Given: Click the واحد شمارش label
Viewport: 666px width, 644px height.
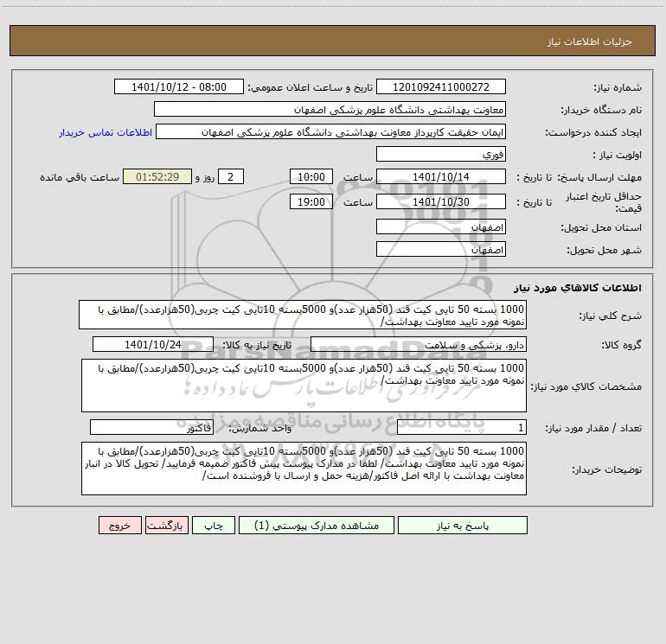Looking at the screenshot, I should pos(260,429).
